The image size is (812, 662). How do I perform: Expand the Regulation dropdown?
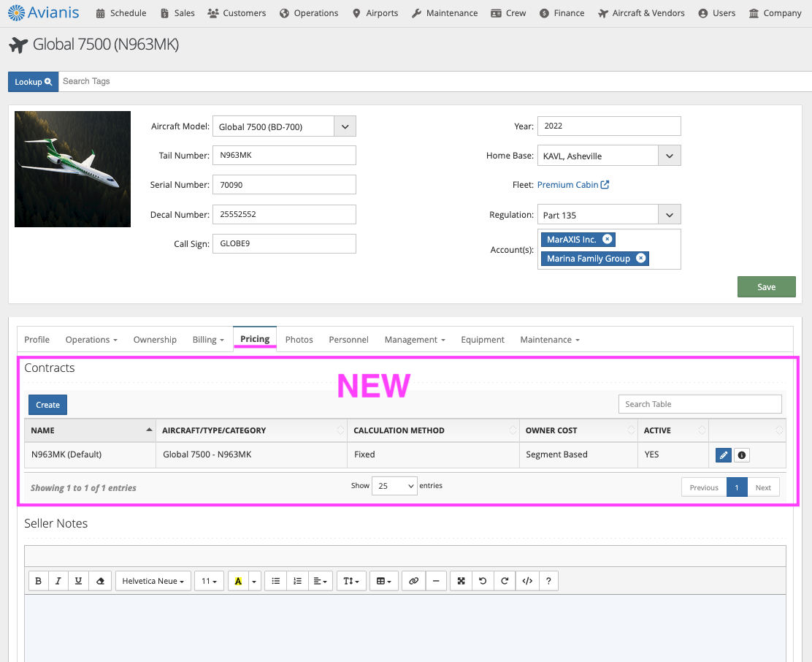point(669,215)
